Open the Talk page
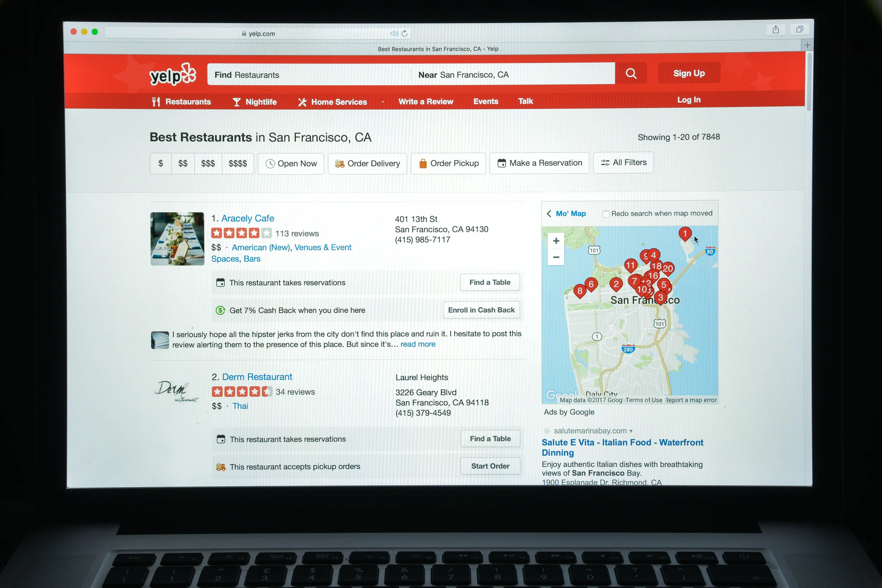 [525, 101]
